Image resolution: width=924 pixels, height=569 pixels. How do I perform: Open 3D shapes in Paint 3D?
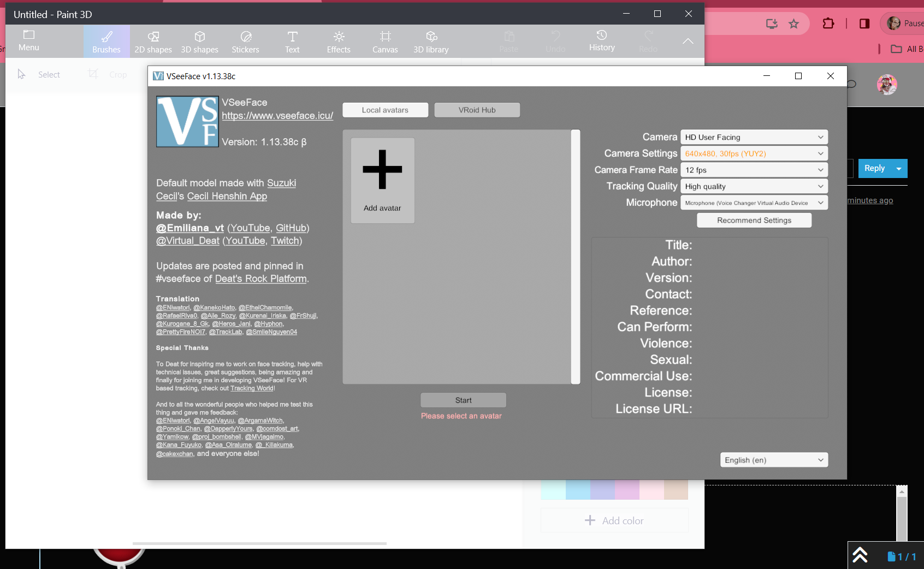200,42
